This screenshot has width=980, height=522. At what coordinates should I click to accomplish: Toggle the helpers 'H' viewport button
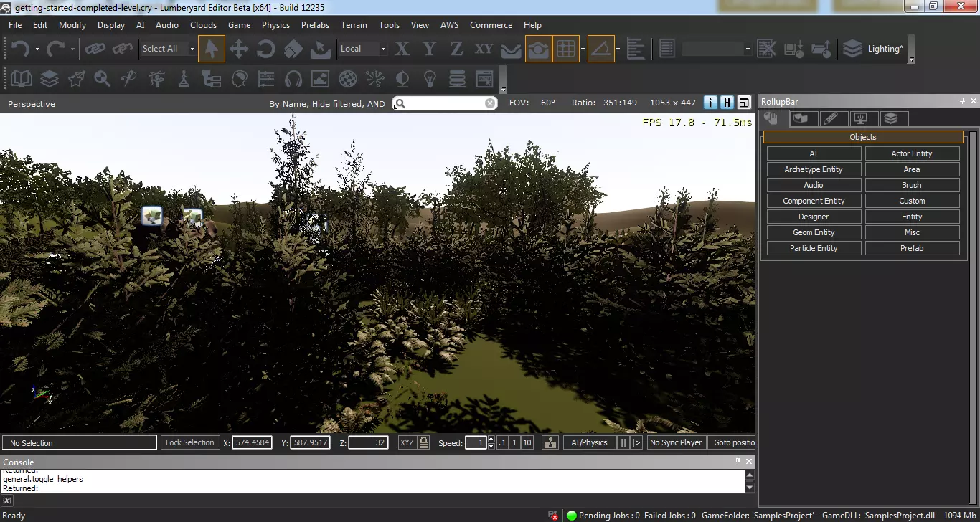point(727,103)
